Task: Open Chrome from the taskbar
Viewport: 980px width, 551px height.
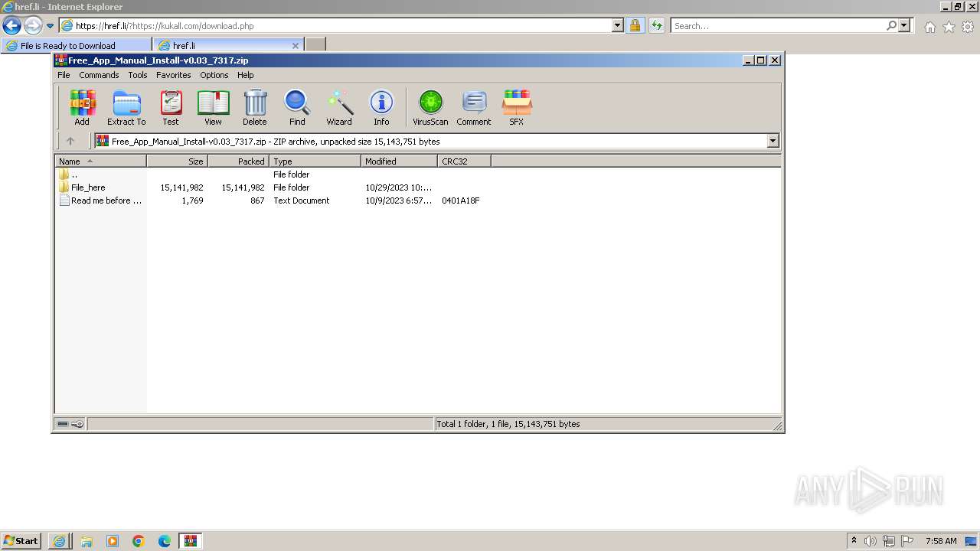Action: (139, 541)
